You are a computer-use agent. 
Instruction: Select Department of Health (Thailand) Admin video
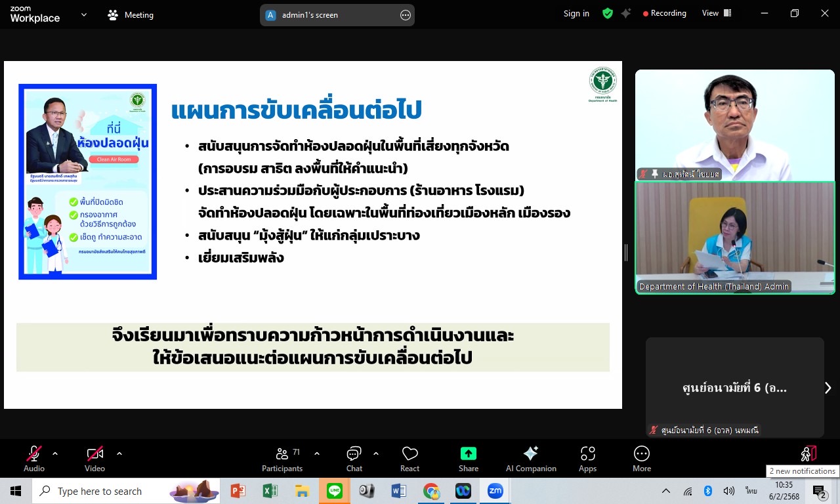coord(735,238)
